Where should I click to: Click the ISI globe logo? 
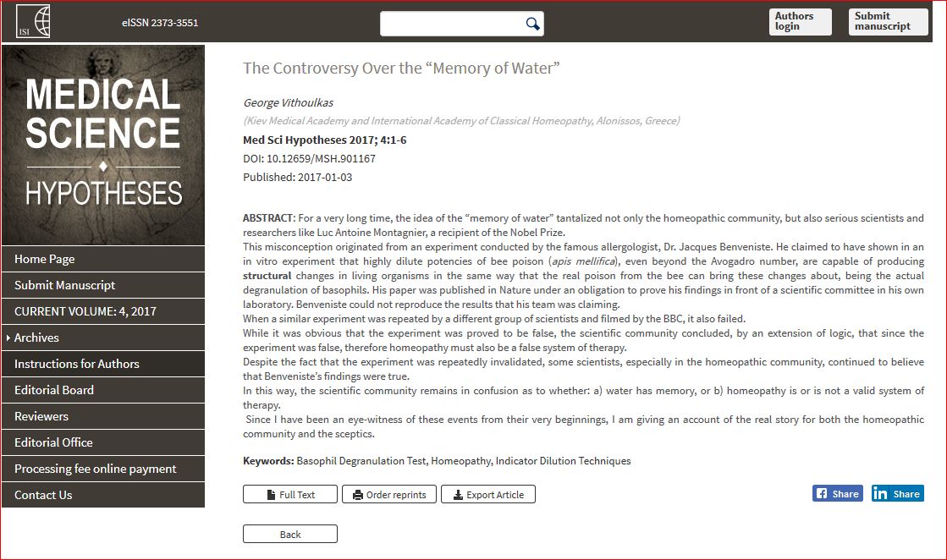pos(33,21)
